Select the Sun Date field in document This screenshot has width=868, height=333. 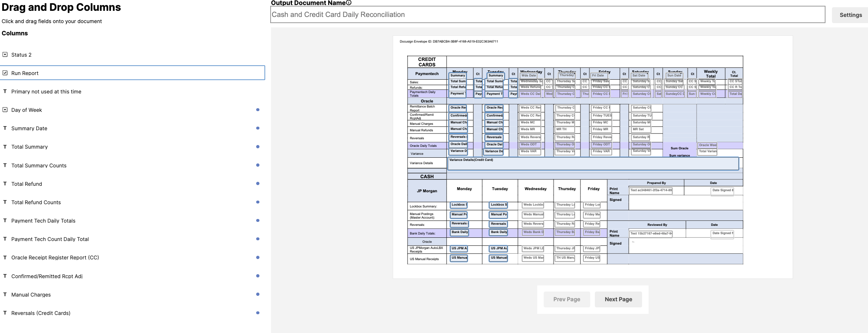pos(674,75)
